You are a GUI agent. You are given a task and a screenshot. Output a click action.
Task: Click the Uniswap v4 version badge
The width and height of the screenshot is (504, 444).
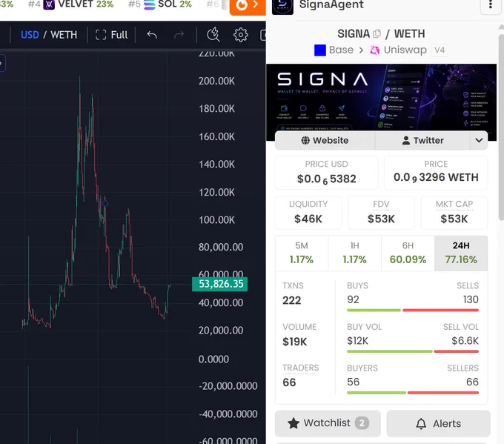[440, 50]
